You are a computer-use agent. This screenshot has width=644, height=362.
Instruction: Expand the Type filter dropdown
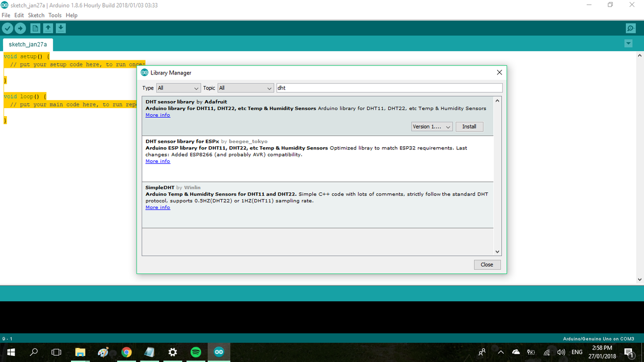(x=179, y=88)
